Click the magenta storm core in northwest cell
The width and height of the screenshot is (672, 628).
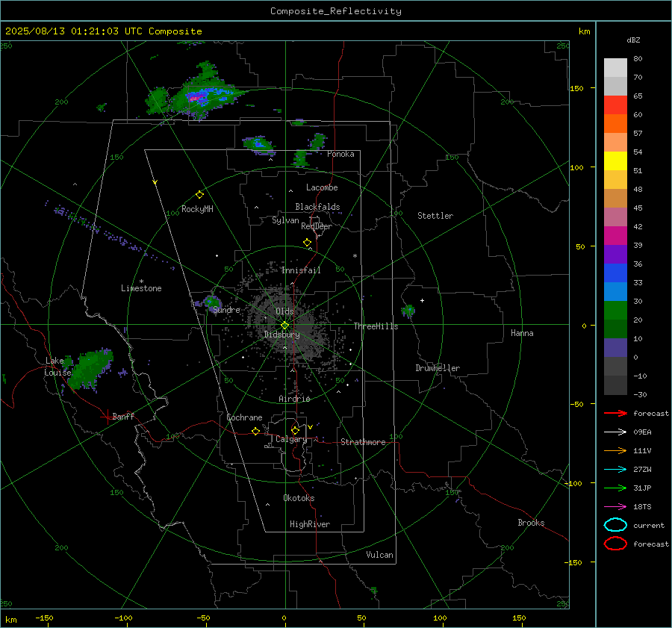tap(196, 98)
